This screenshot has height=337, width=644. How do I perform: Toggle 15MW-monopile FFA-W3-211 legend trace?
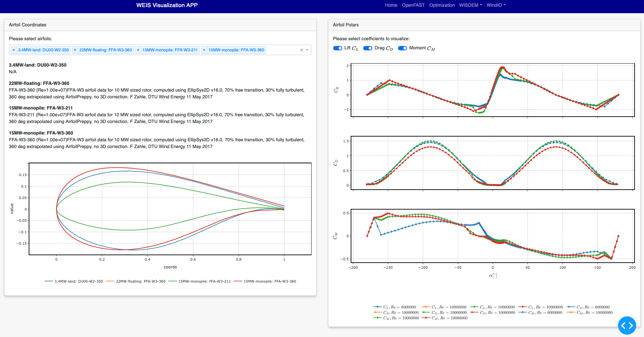click(x=199, y=281)
